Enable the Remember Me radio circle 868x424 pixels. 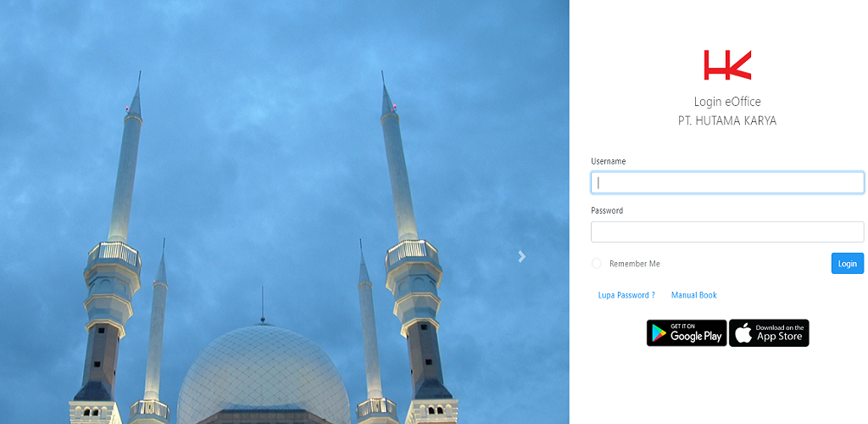click(x=597, y=264)
